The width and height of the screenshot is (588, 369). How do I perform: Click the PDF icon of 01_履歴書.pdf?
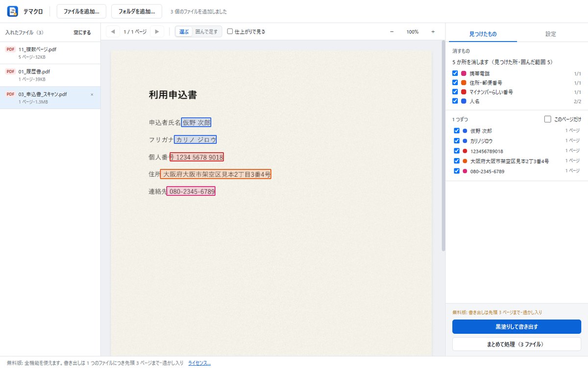[x=10, y=71]
